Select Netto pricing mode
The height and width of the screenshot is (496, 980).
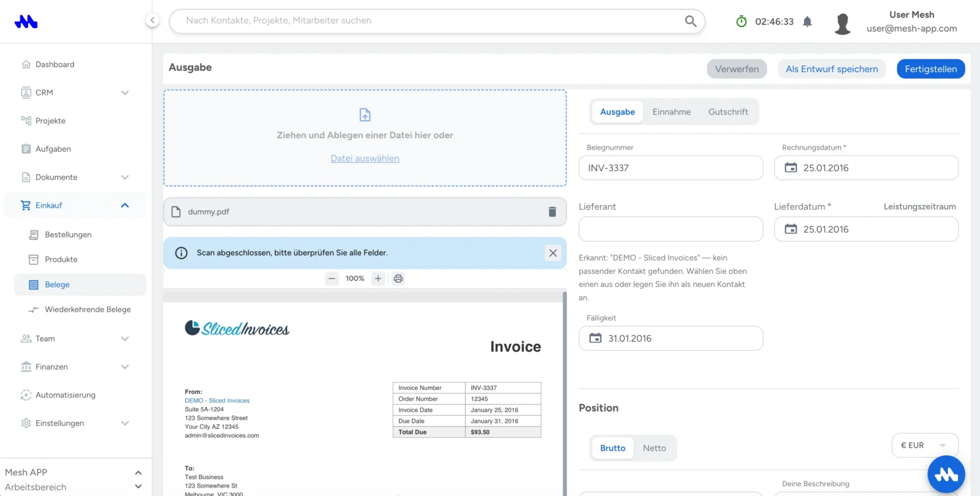tap(654, 448)
